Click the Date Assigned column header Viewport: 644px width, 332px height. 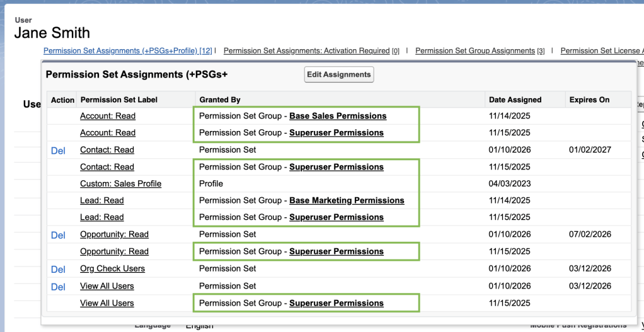[515, 100]
